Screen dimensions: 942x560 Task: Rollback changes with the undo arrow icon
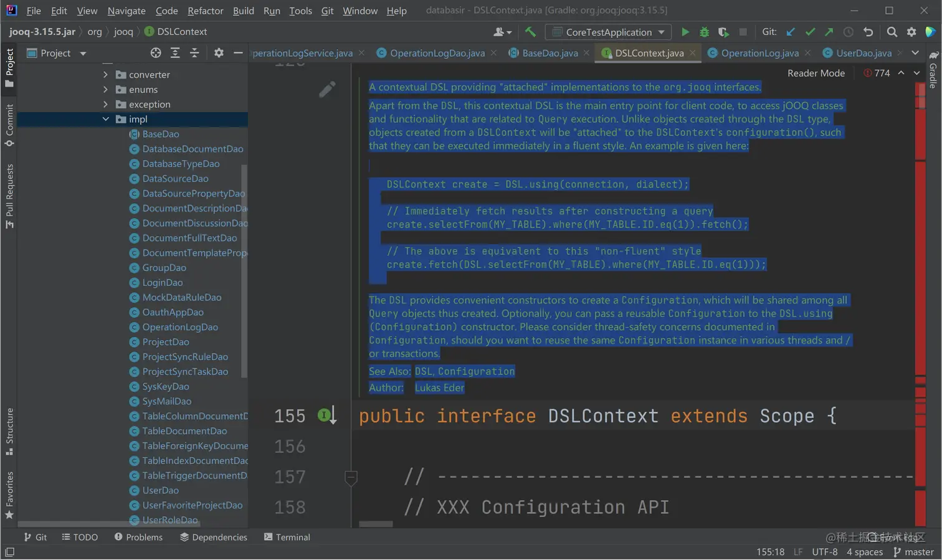click(868, 32)
